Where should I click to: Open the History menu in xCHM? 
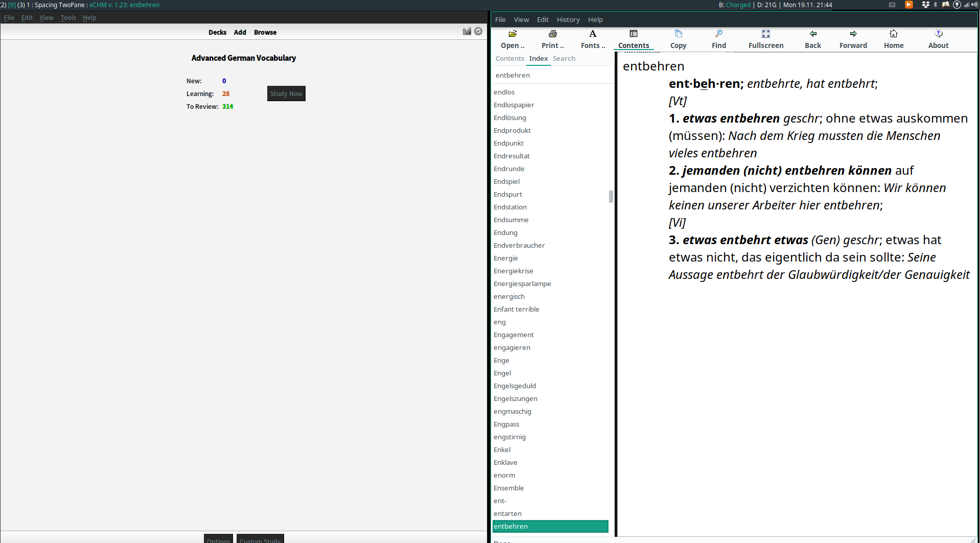pyautogui.click(x=568, y=19)
